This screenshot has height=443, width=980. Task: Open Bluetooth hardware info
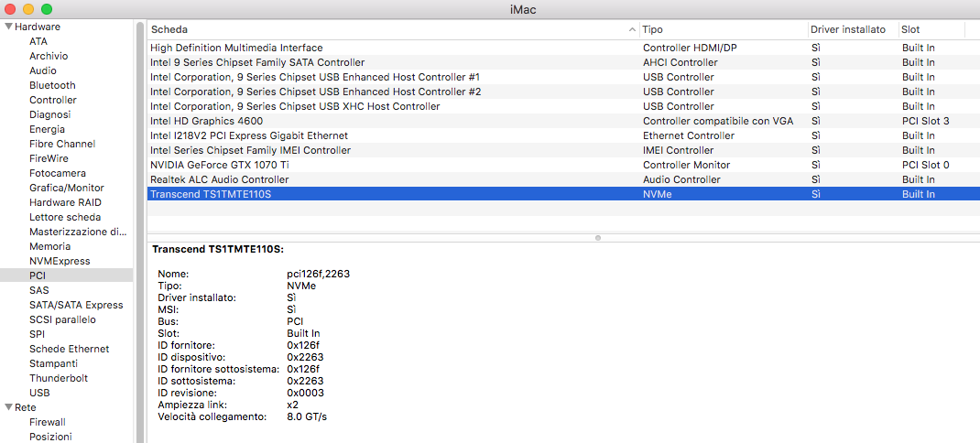click(52, 85)
